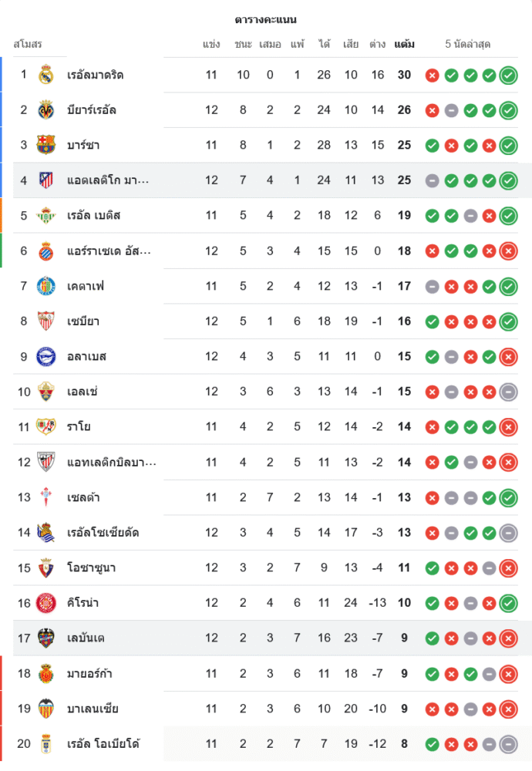The height and width of the screenshot is (771, 532).
Task: Open the เรอัลมาดริด team name link
Action: [96, 75]
